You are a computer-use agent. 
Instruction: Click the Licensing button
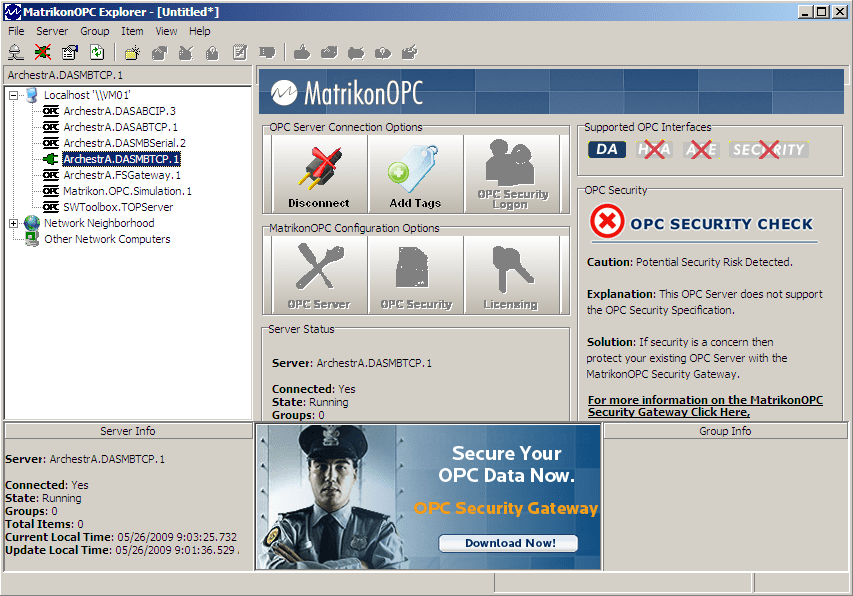511,275
